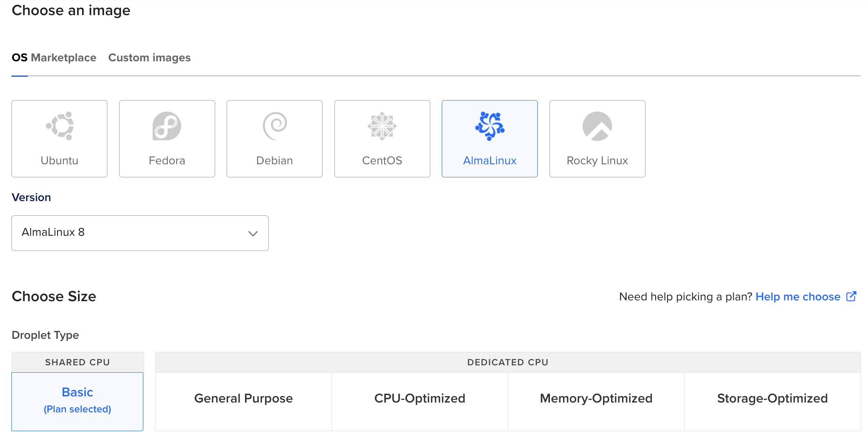This screenshot has height=434, width=868.
Task: Choose the Fedora logo icon
Action: [167, 126]
